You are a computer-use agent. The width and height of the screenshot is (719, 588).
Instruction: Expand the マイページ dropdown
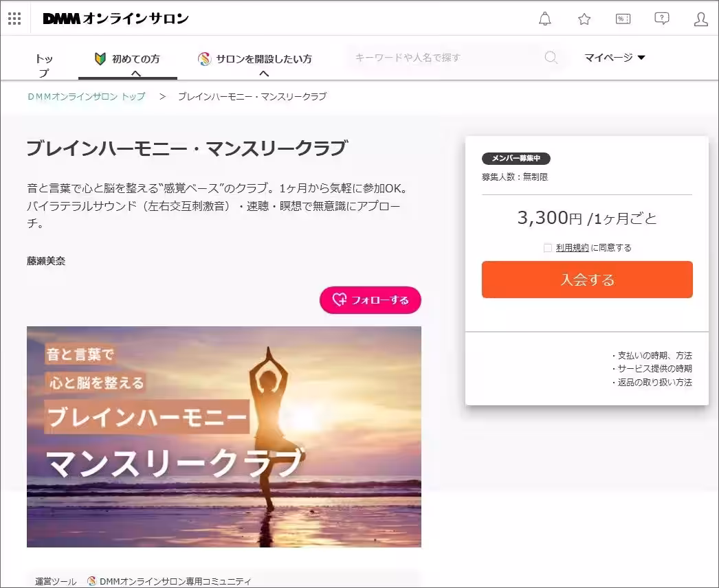pos(615,58)
